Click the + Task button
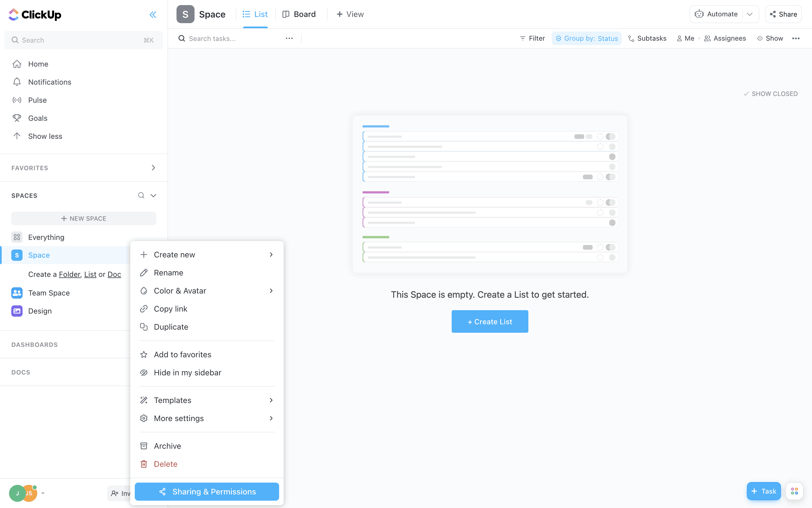The image size is (812, 508). (x=764, y=491)
